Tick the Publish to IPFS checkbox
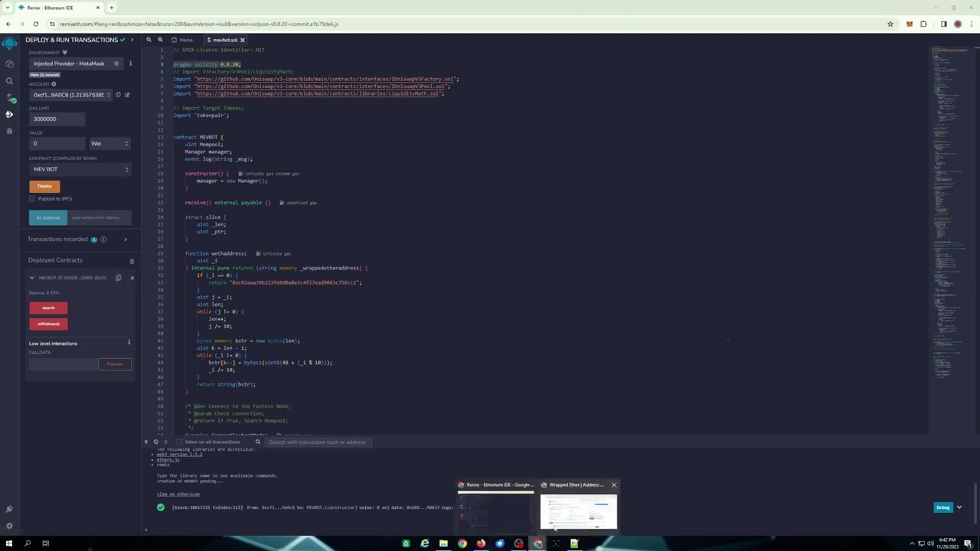 coord(32,199)
